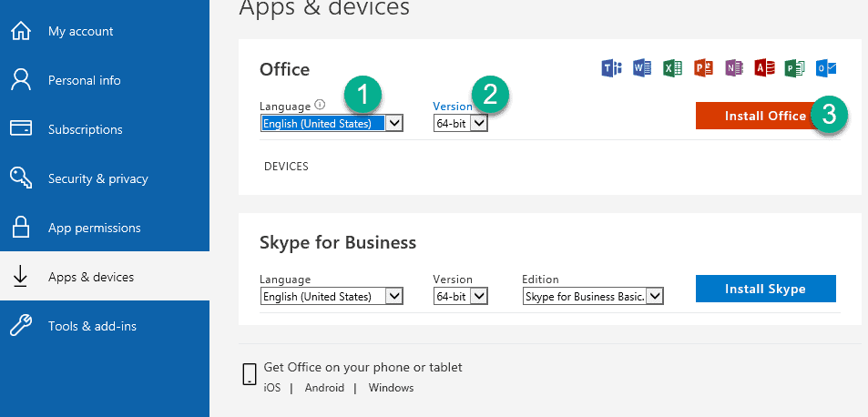Open the Office Language dropdown
868x417 pixels.
pyautogui.click(x=332, y=123)
